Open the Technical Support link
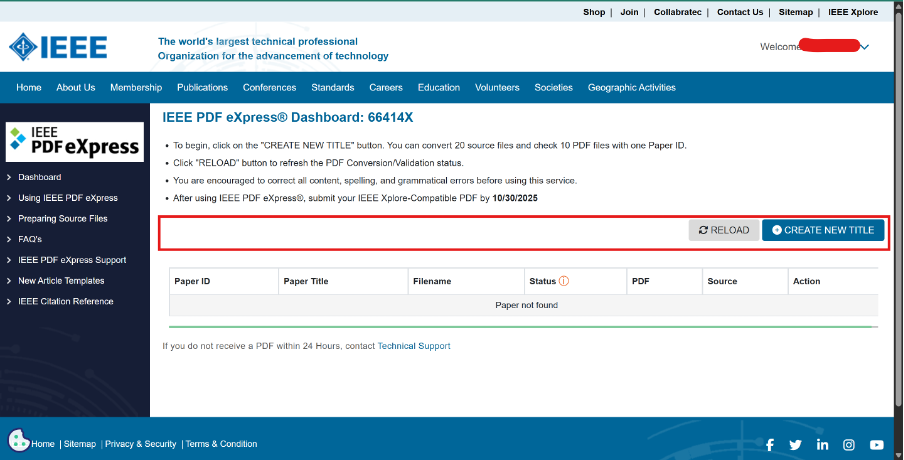Image resolution: width=904 pixels, height=460 pixels. coord(414,346)
